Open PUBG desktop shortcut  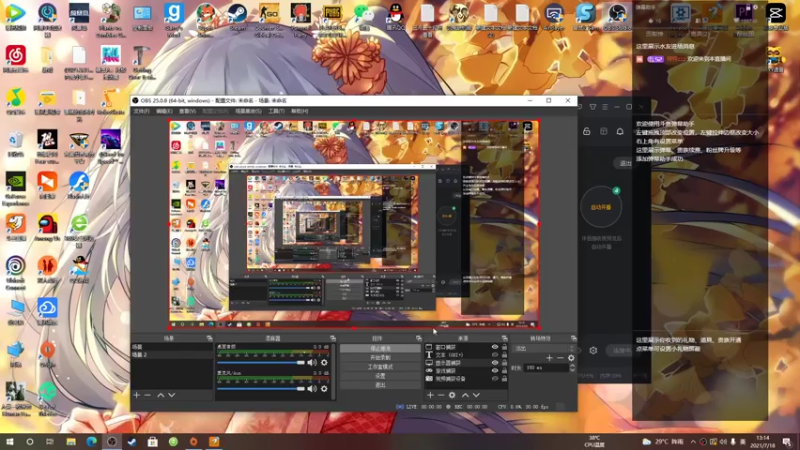pyautogui.click(x=332, y=19)
